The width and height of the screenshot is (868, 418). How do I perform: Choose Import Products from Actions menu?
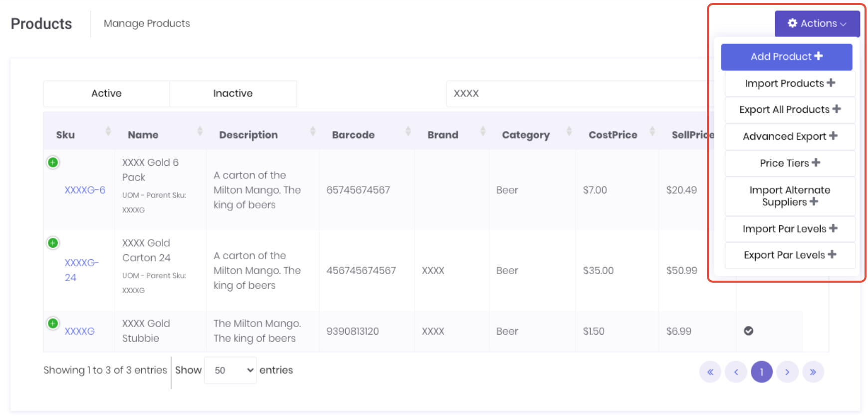790,83
